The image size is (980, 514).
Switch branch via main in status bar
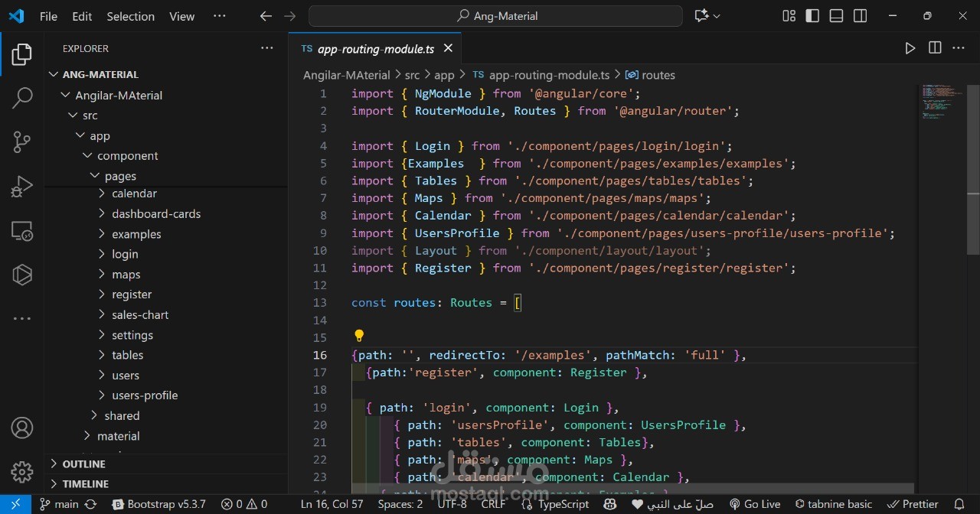[60, 504]
